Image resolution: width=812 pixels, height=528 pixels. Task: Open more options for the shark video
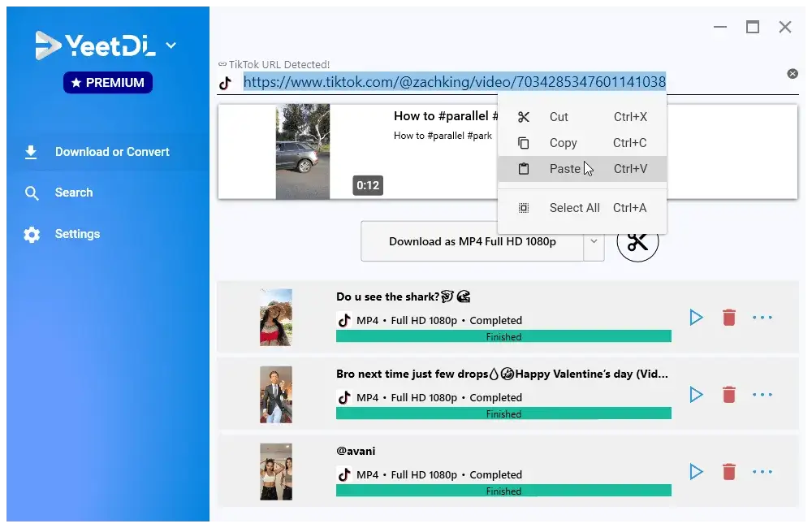click(762, 317)
